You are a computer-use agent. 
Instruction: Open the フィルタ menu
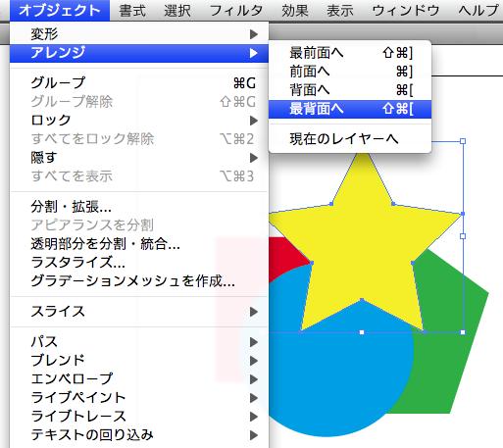coord(236,11)
